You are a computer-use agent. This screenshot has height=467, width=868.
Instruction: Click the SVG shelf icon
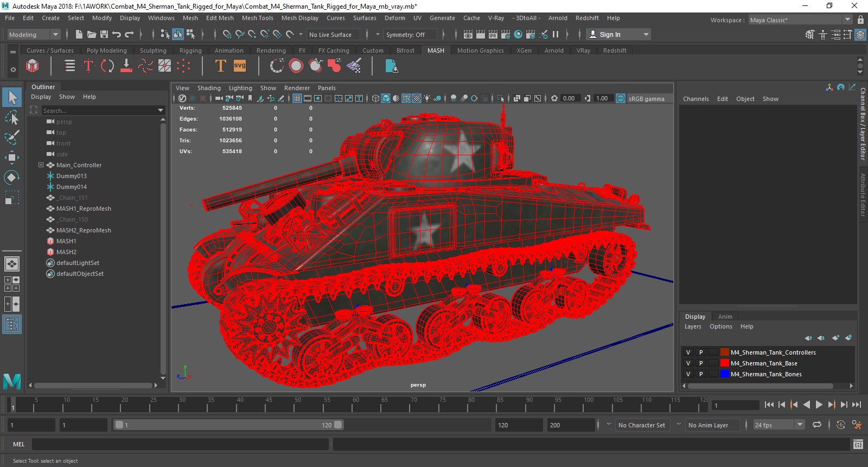[240, 66]
